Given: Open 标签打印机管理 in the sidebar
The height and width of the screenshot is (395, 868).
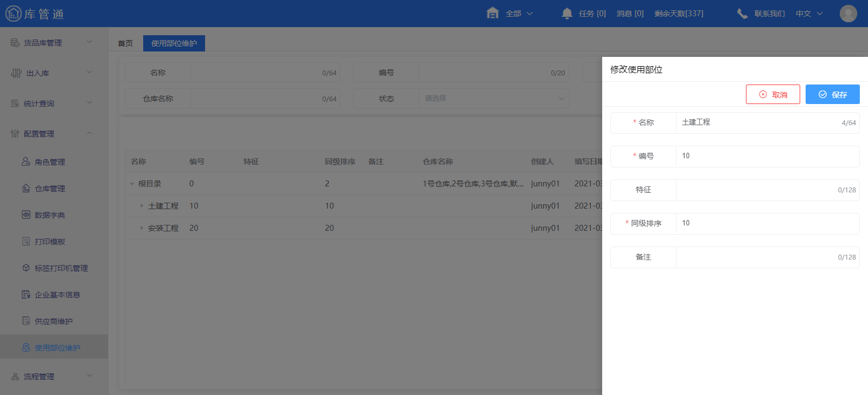Looking at the screenshot, I should [61, 268].
